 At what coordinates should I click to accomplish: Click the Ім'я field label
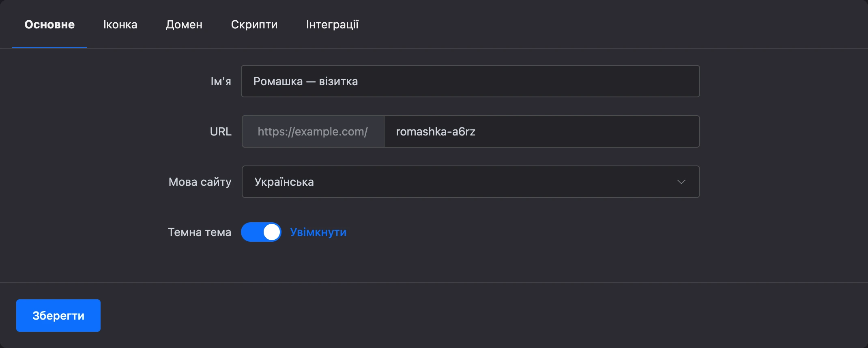click(x=221, y=81)
